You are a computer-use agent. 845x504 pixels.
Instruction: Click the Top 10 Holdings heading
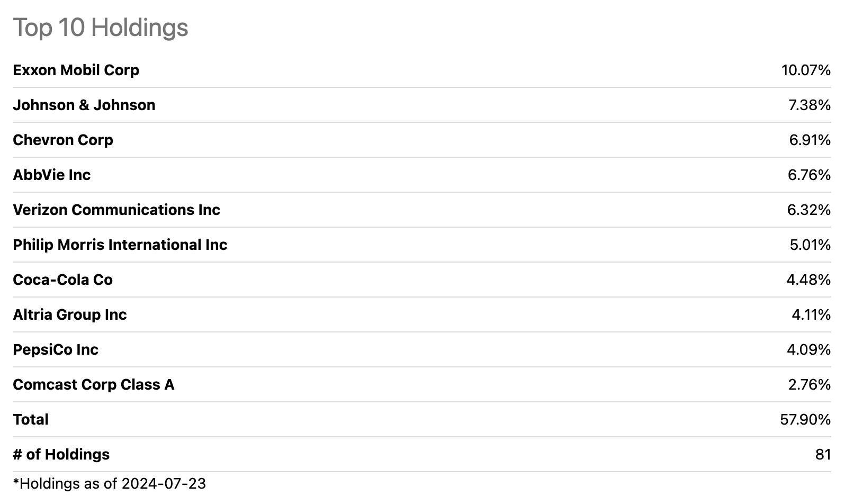pyautogui.click(x=100, y=28)
